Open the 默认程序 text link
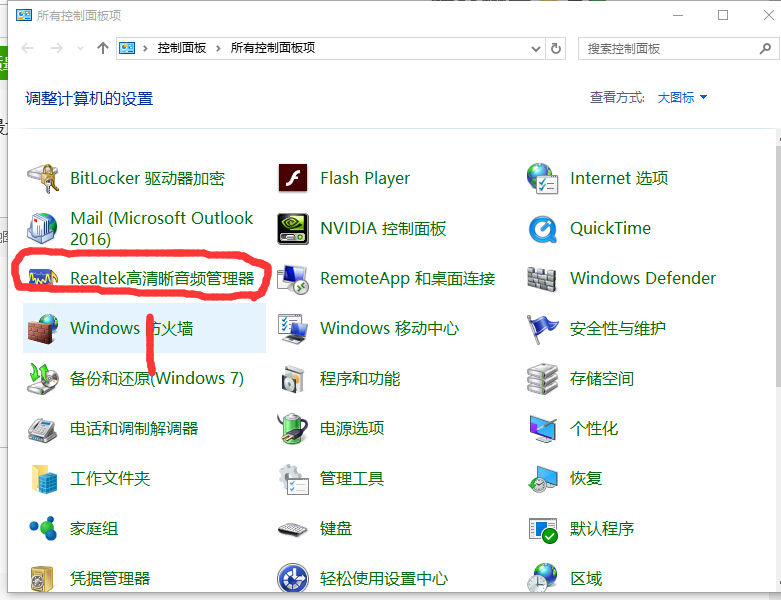This screenshot has width=781, height=600. click(x=602, y=529)
